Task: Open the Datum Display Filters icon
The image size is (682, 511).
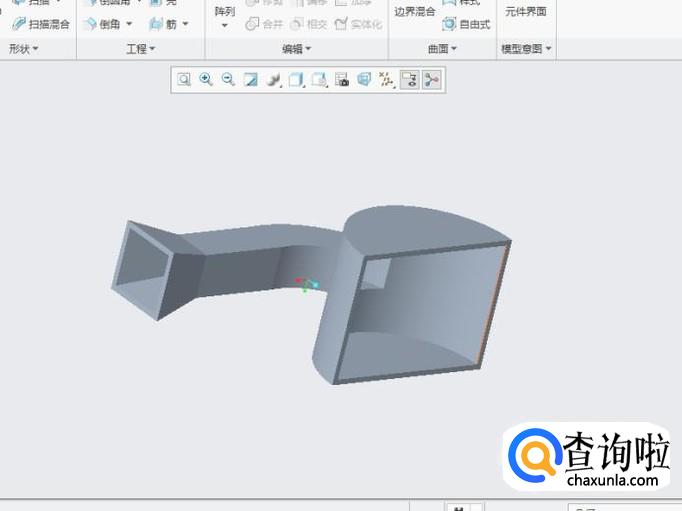Action: pyautogui.click(x=386, y=80)
